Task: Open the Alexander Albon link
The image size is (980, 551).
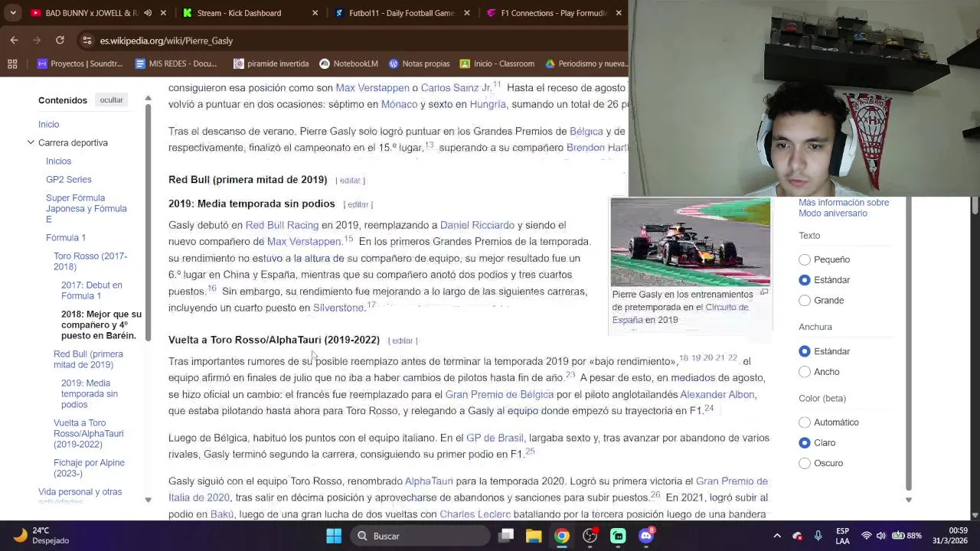Action: click(x=717, y=394)
